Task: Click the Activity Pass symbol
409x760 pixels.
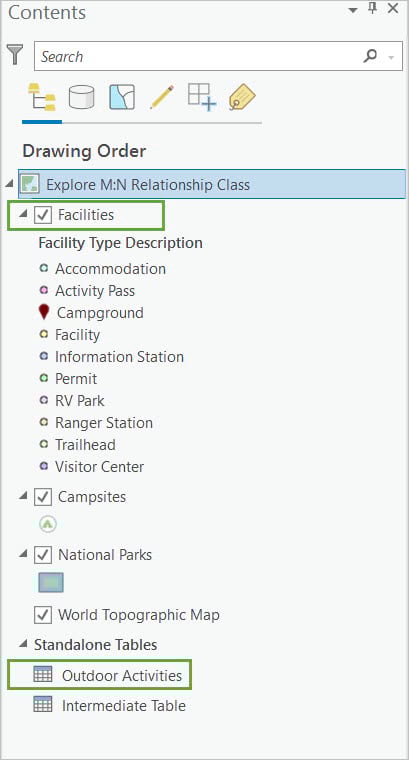Action: coord(44,290)
